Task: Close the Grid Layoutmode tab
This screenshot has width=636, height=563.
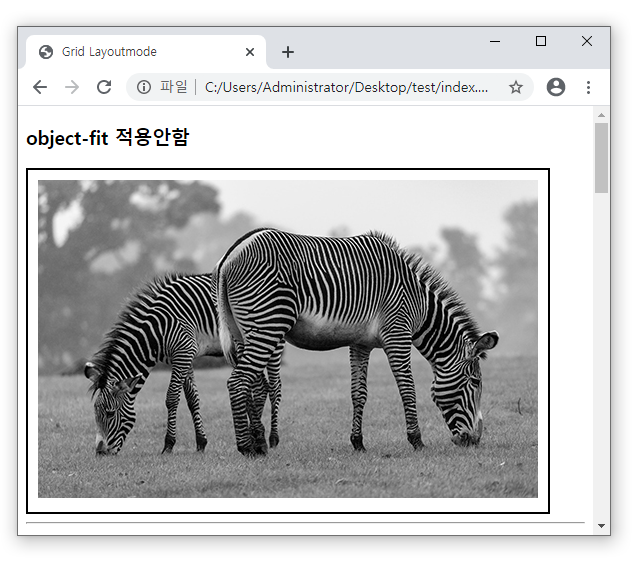Action: (x=250, y=52)
